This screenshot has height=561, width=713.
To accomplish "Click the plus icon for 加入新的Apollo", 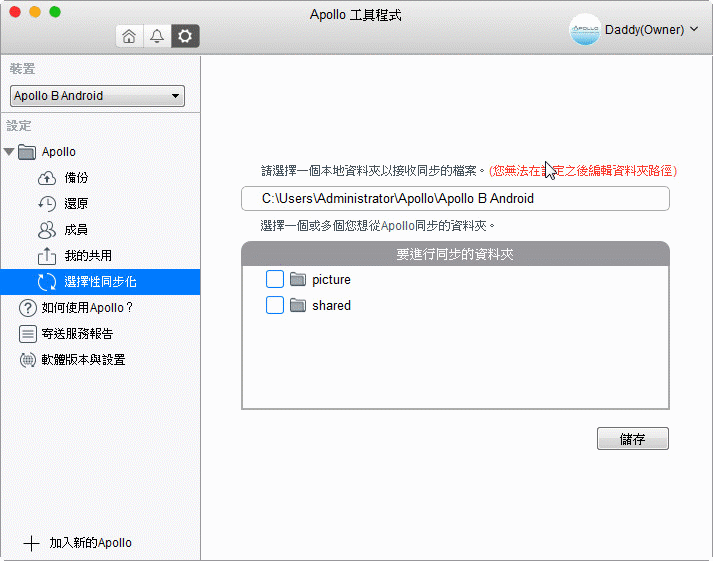I will (x=31, y=543).
